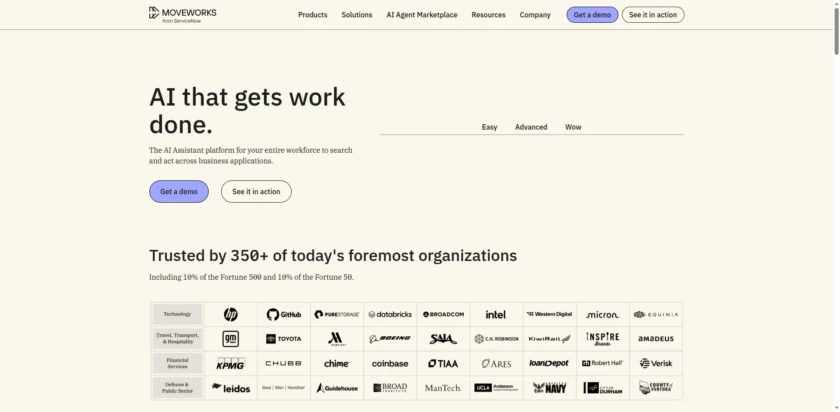The image size is (840, 412).
Task: Click the KPMG logo
Action: (x=230, y=363)
